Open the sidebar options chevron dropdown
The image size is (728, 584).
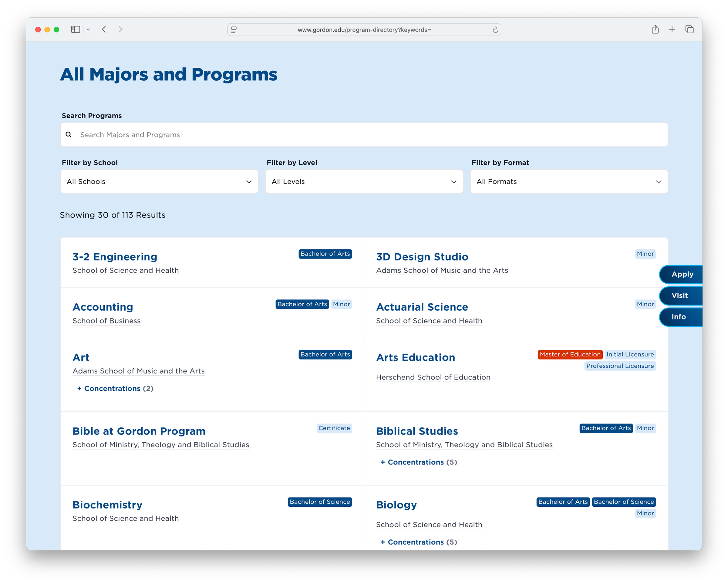[88, 30]
